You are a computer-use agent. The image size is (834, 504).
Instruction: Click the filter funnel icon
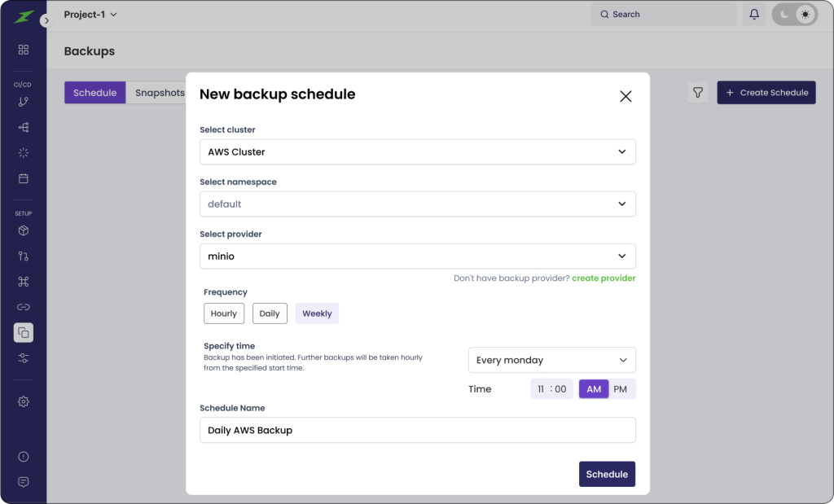698,93
